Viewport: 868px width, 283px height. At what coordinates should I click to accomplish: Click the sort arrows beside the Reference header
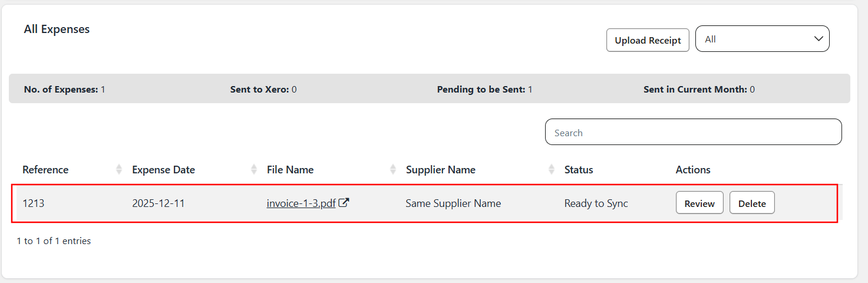coord(119,170)
